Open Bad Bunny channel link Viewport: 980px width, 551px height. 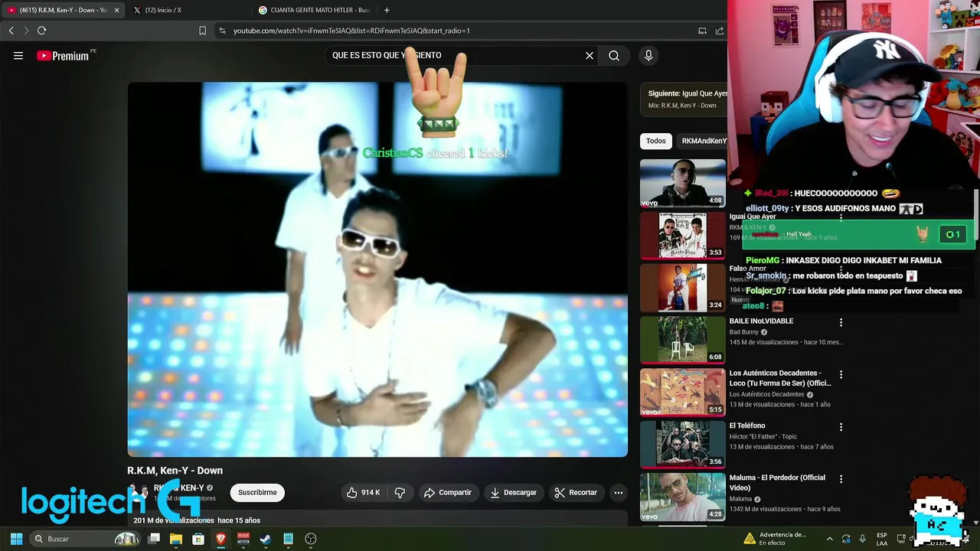coord(743,332)
